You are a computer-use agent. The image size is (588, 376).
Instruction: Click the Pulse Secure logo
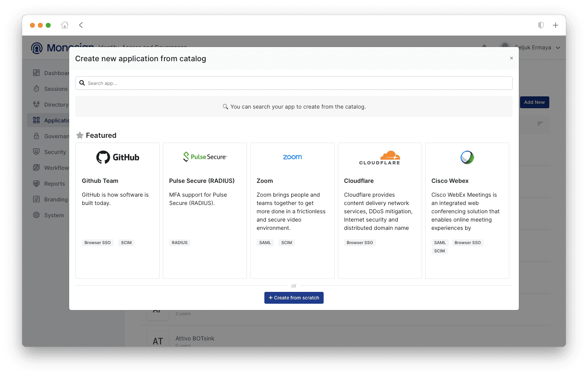point(205,157)
